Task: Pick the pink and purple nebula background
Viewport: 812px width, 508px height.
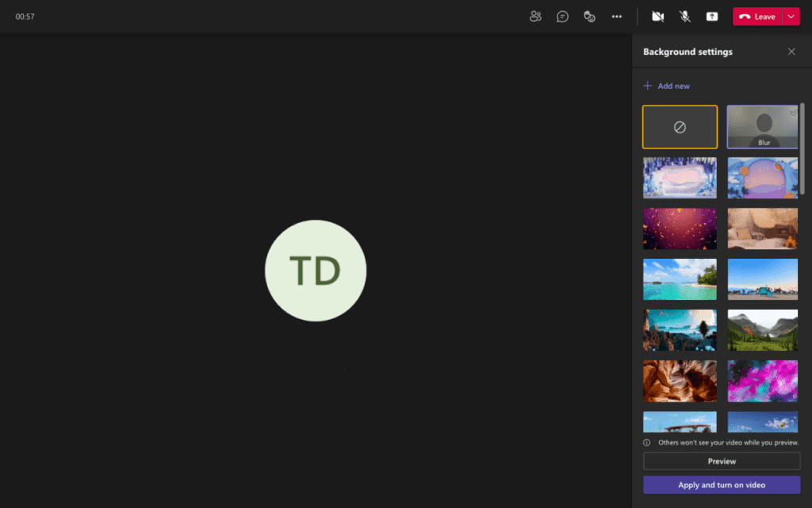Action: coord(763,381)
